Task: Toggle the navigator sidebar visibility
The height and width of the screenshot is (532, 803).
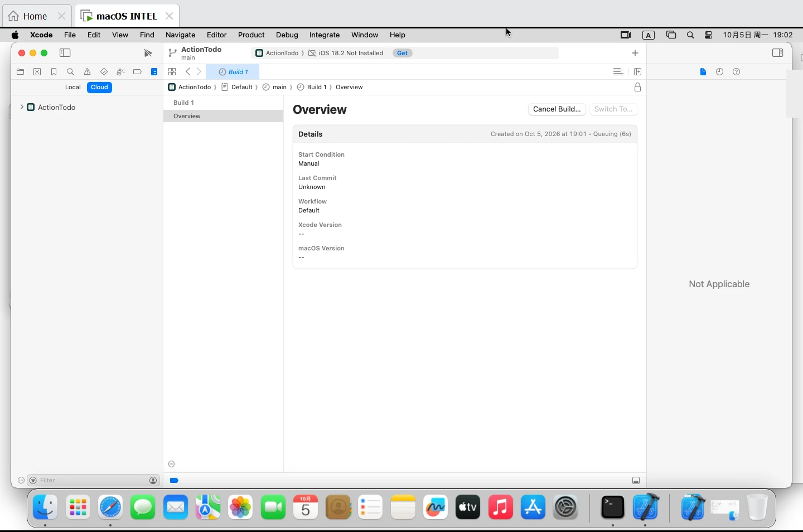Action: [65, 53]
